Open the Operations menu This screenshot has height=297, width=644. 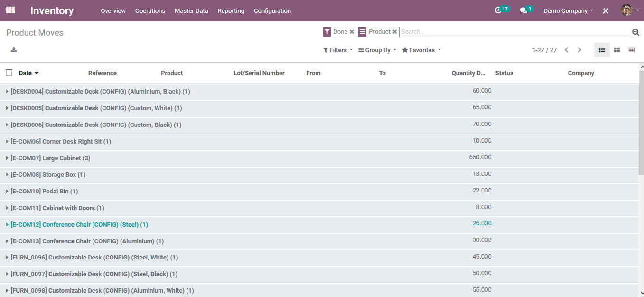click(x=150, y=10)
